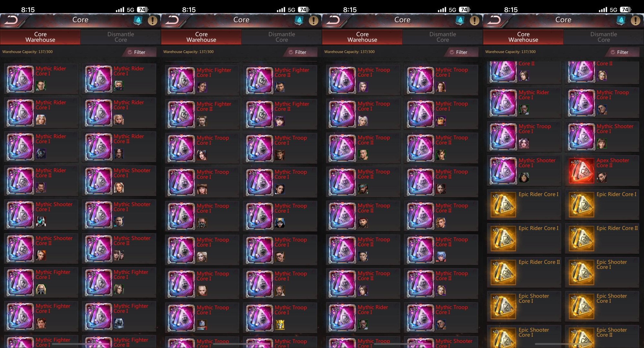The width and height of the screenshot is (644, 348).
Task: Open the red Apex Shooter Core II icon
Action: tap(581, 170)
